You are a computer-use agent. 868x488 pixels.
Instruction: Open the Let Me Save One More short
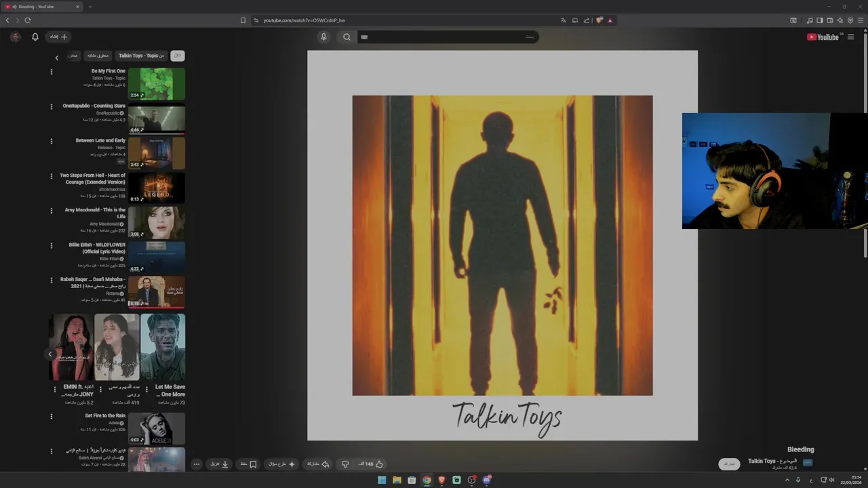(x=163, y=347)
